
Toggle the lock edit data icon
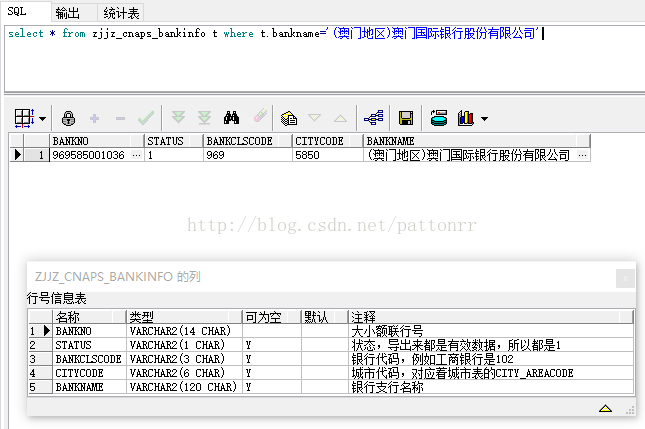pos(68,118)
